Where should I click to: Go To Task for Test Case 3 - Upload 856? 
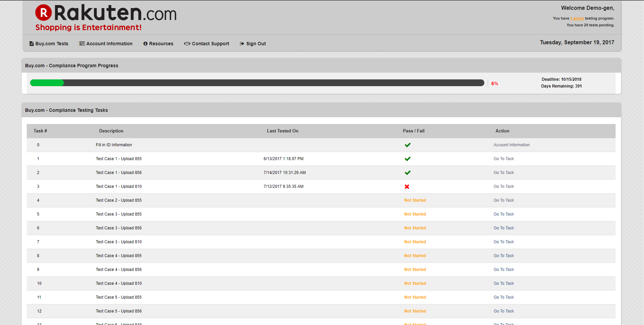pyautogui.click(x=504, y=228)
